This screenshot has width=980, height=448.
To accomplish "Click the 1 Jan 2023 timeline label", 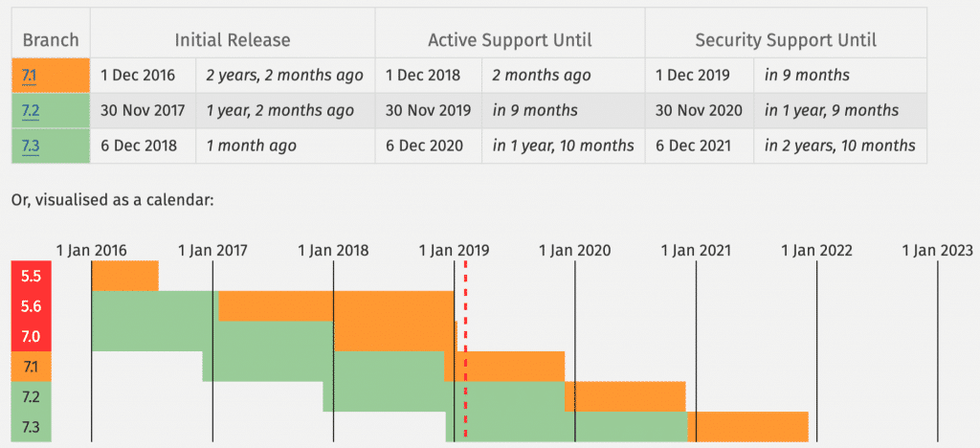I will pos(938,251).
